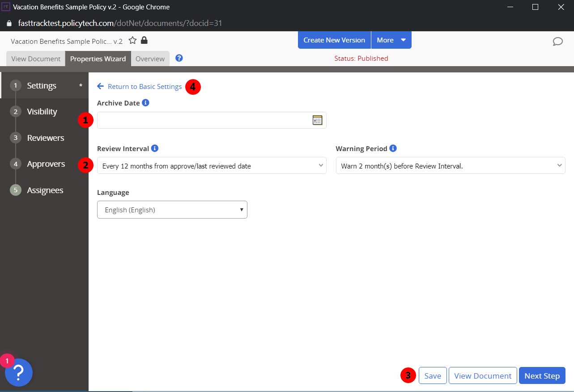Click the Warning Period info icon
This screenshot has width=574, height=392.
tap(392, 148)
